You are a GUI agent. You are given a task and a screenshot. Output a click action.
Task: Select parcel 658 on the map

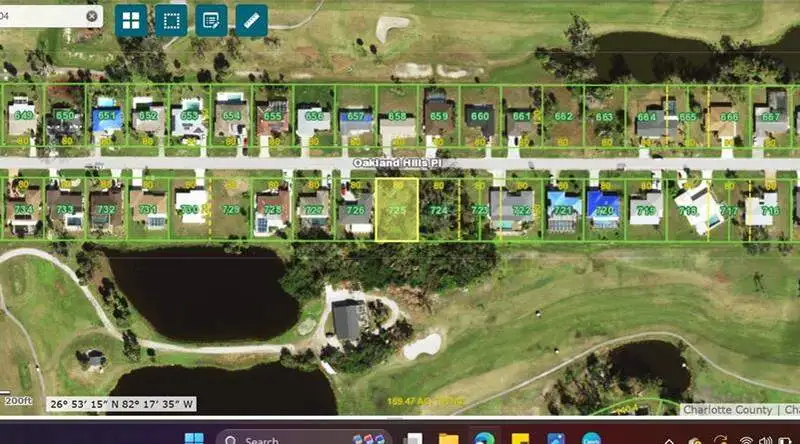point(397,117)
